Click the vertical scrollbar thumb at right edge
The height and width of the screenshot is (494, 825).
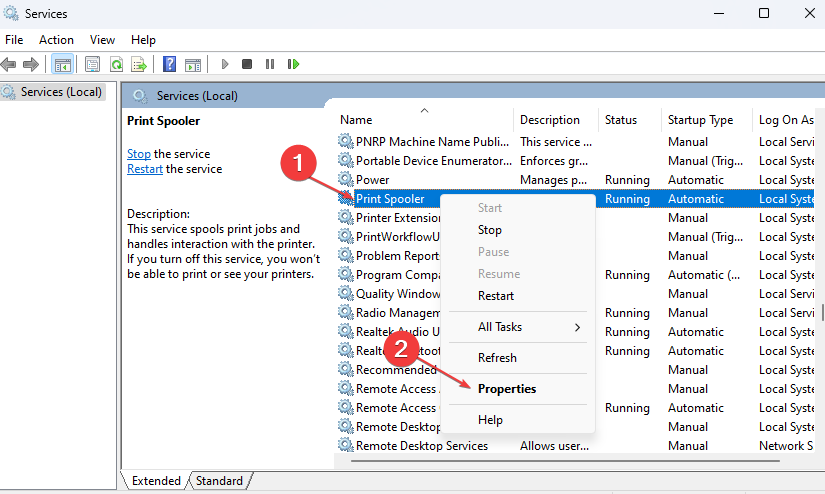coord(822,311)
